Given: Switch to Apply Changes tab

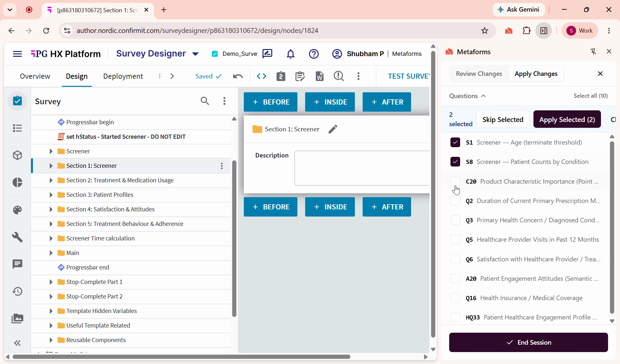Looking at the screenshot, I should point(536,74).
